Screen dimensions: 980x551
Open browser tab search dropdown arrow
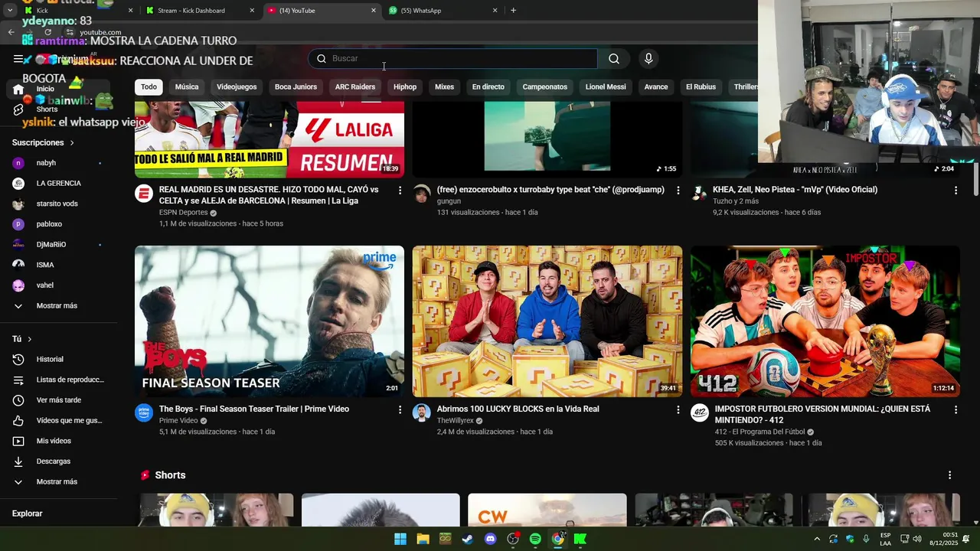pyautogui.click(x=10, y=11)
